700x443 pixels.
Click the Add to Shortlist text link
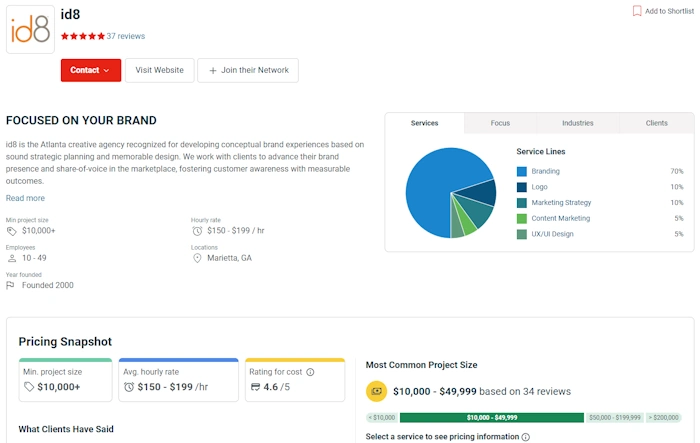(669, 11)
